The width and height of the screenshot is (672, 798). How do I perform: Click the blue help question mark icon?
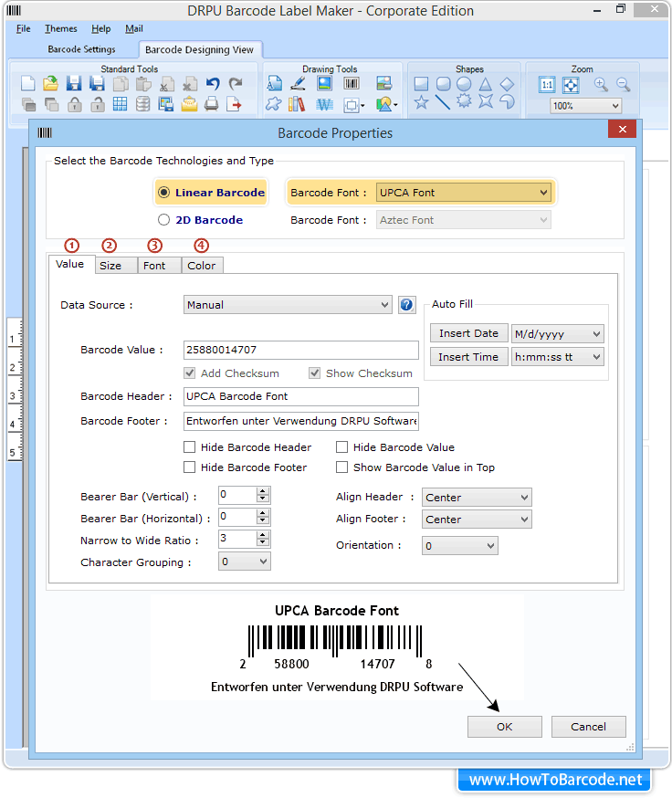pos(407,305)
